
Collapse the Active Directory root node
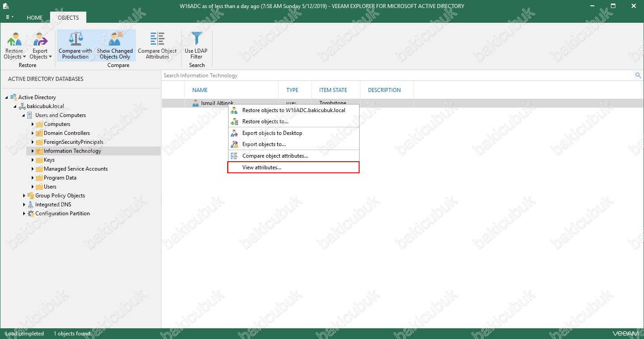point(6,97)
